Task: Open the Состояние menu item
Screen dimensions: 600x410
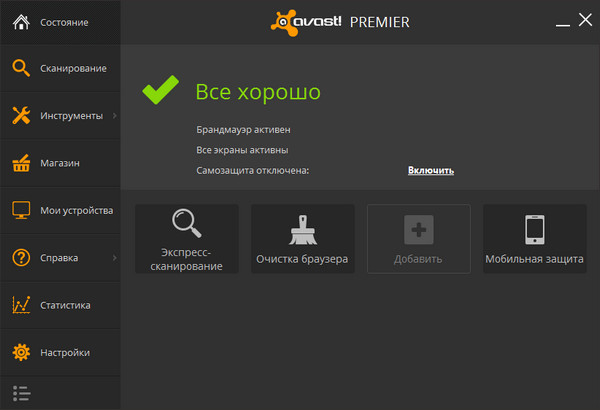Action: (60, 22)
